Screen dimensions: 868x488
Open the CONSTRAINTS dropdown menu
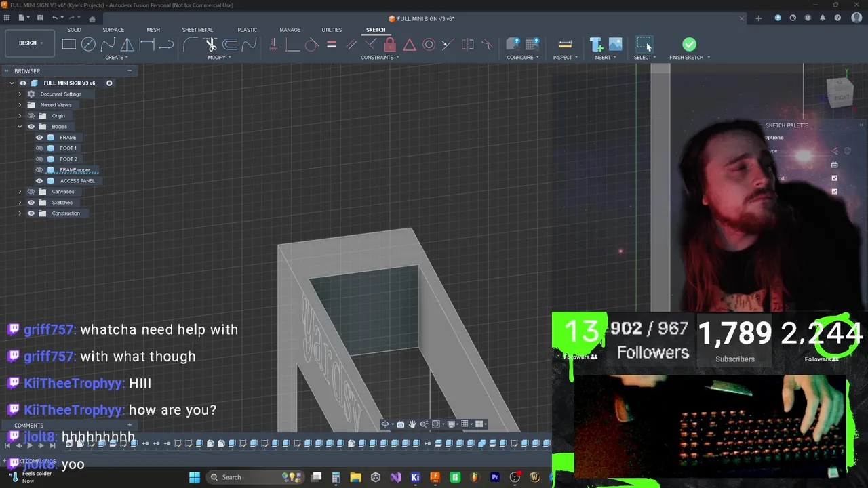tap(380, 58)
